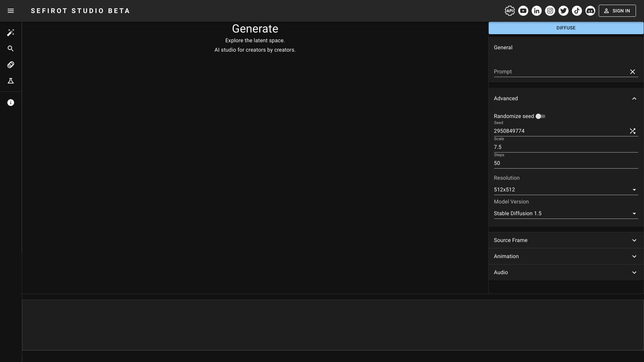Click the info panel icon
Screen dimensions: 644x362
click(11, 102)
